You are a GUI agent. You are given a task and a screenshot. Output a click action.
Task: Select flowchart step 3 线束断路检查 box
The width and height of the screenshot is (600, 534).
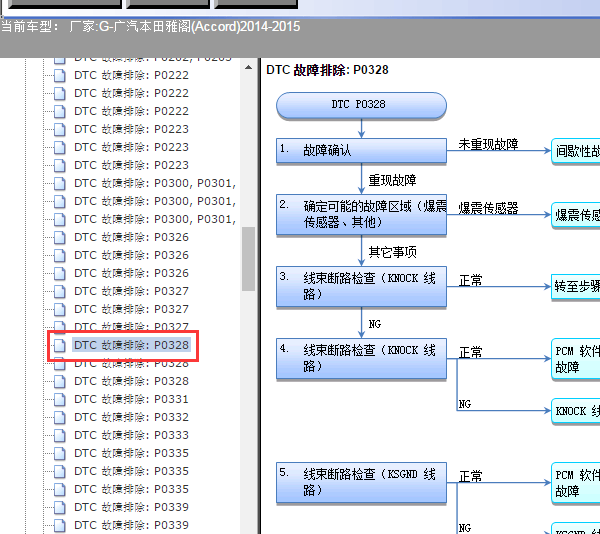361,286
